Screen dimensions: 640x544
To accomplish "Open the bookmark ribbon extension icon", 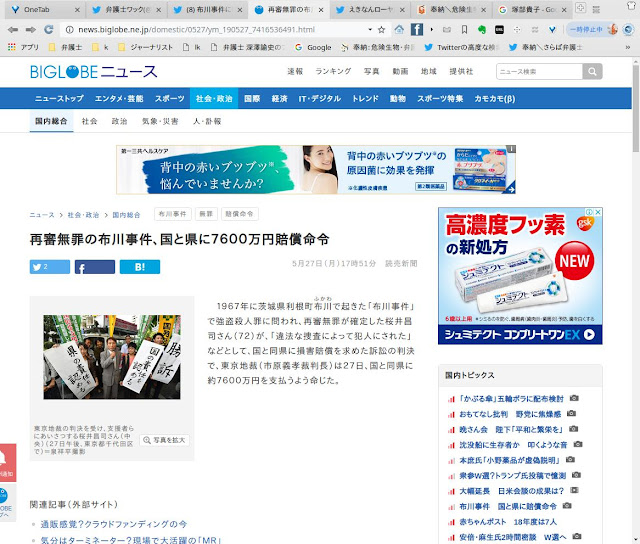I will point(464,29).
